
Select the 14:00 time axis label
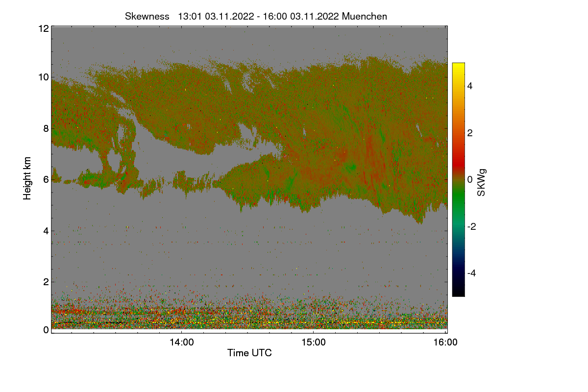181,343
